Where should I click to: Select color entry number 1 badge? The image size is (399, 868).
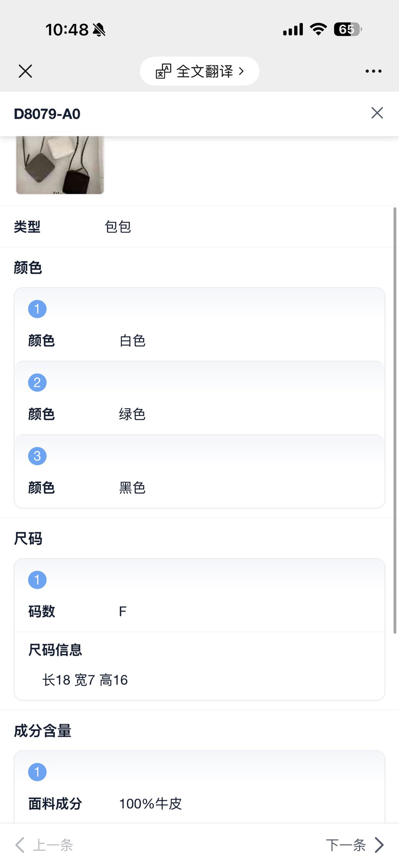tap(37, 309)
